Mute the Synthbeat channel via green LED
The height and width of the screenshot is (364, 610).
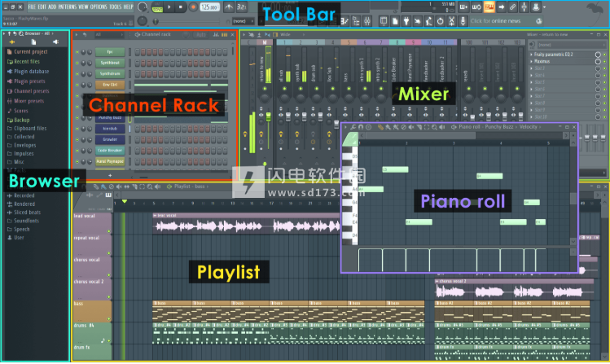(77, 63)
